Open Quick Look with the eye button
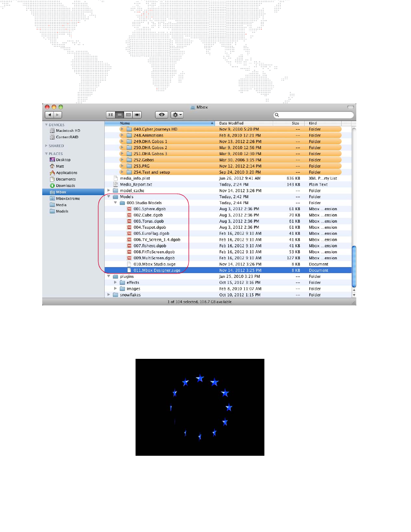 point(162,115)
